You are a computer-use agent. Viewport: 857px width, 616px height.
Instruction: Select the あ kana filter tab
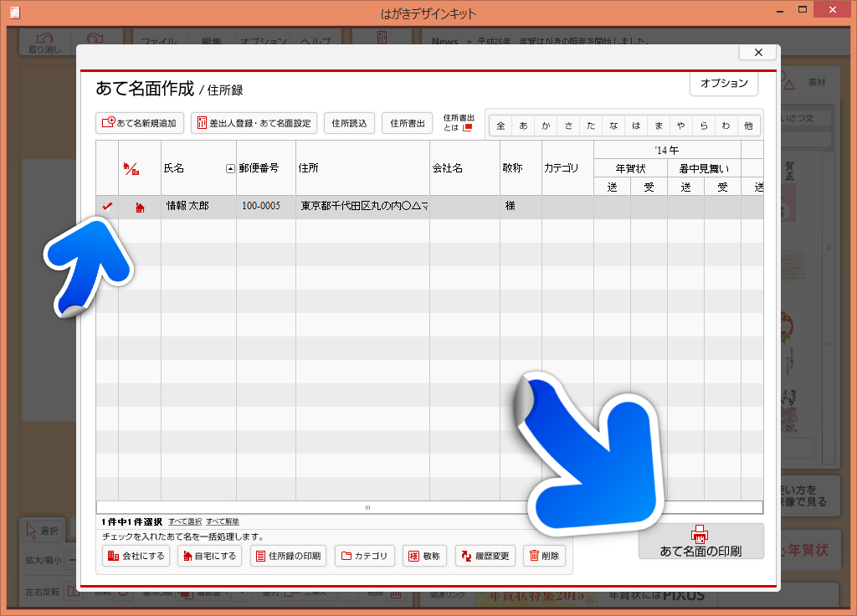(x=523, y=126)
